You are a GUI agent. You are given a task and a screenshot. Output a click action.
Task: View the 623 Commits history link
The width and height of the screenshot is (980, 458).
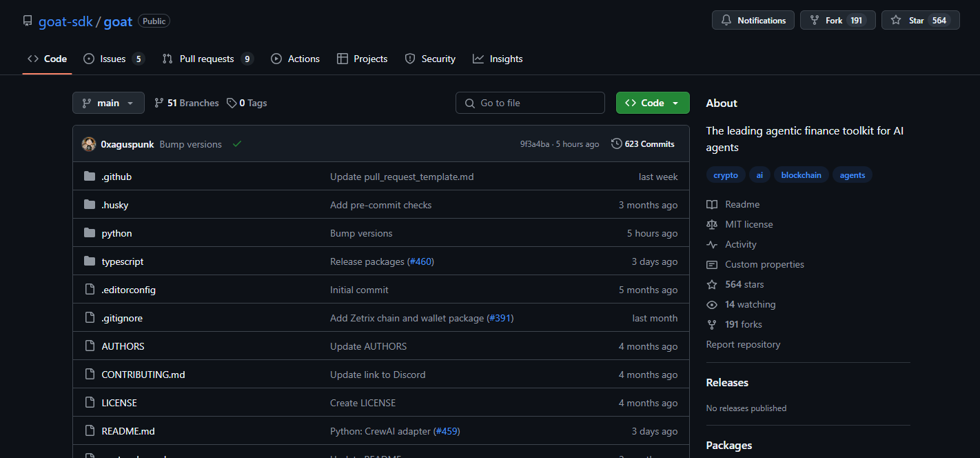(x=643, y=144)
